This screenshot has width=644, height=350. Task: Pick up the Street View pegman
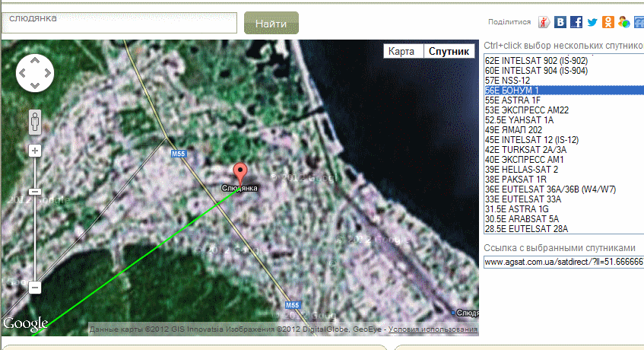[35, 122]
